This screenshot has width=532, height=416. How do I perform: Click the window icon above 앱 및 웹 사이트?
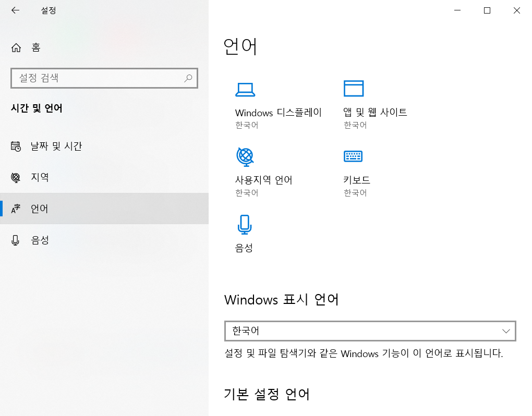pos(354,89)
